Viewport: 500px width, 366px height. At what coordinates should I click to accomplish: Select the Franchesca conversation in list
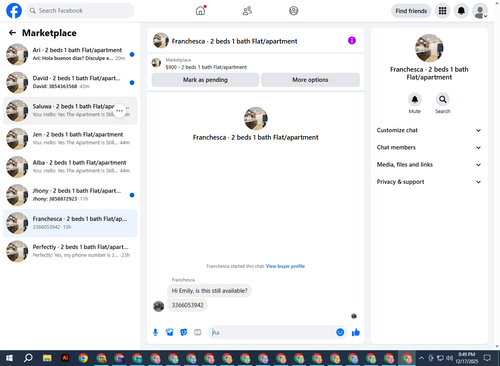(70, 223)
